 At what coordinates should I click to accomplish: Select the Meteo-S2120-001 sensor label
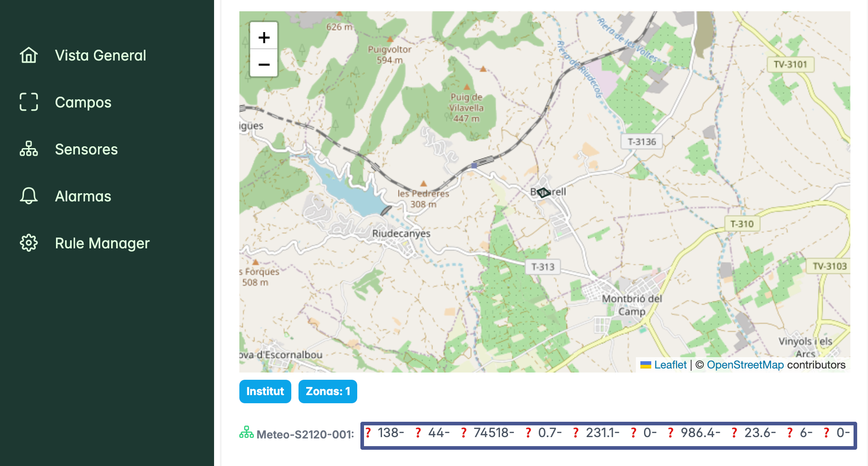305,434
